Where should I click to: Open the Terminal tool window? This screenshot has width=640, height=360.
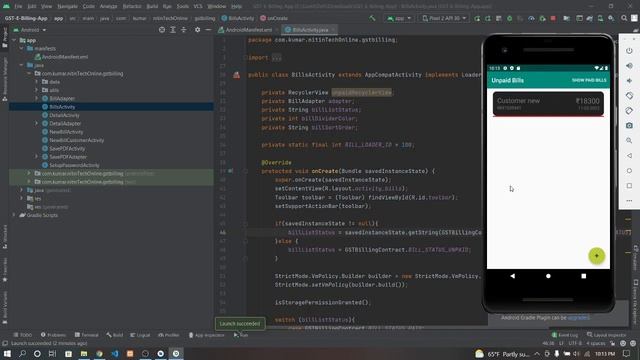[x=87, y=335]
